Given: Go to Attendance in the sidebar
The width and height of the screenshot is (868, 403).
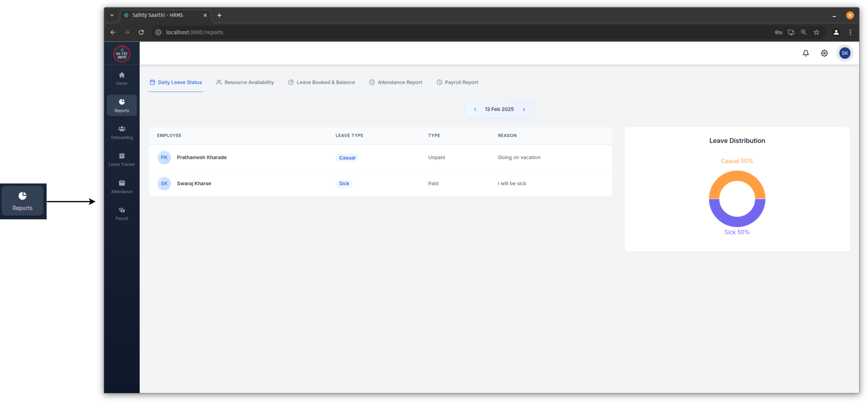Looking at the screenshot, I should pyautogui.click(x=122, y=186).
